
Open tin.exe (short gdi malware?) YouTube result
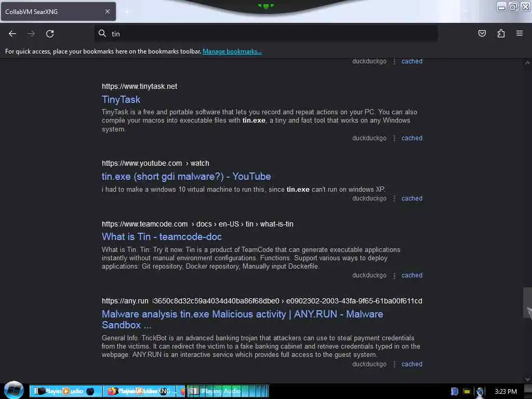[x=187, y=177]
